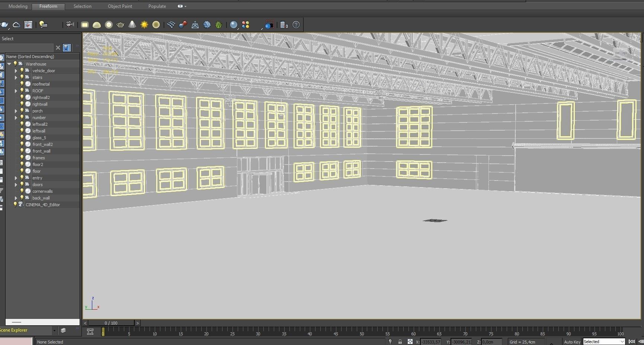The height and width of the screenshot is (345, 644).
Task: Click the light bulb lister icon
Action: point(44,25)
